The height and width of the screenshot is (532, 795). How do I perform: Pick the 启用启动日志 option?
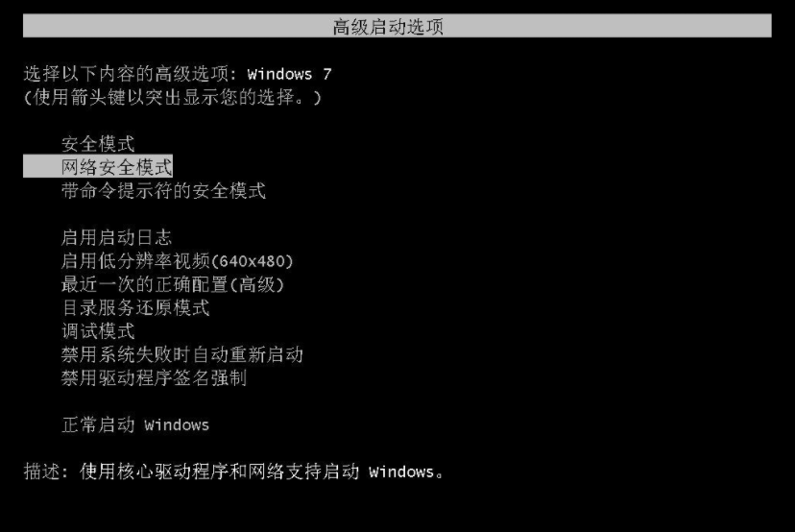point(116,237)
